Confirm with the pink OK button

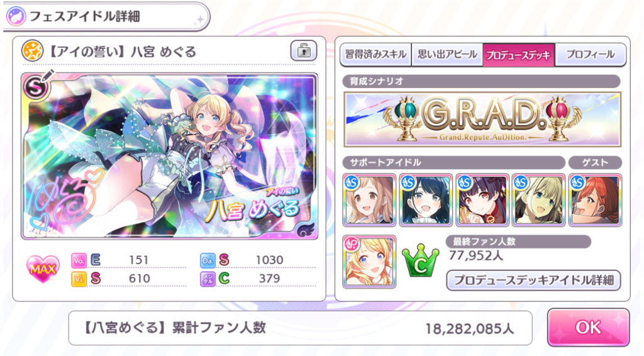coord(588,327)
